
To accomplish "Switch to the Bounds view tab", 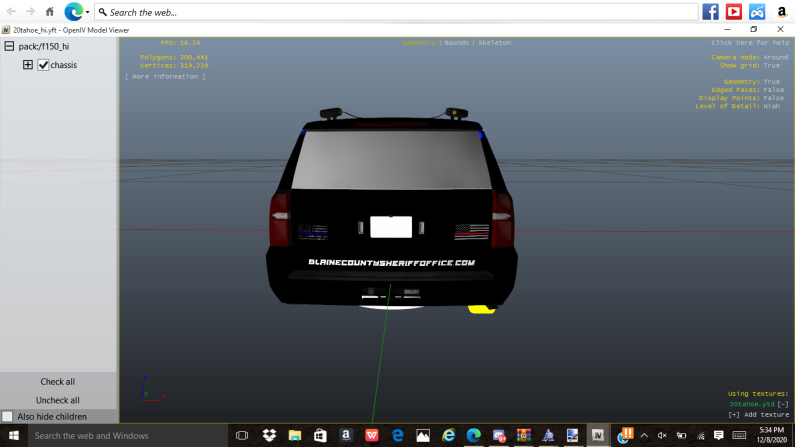I will coord(456,43).
